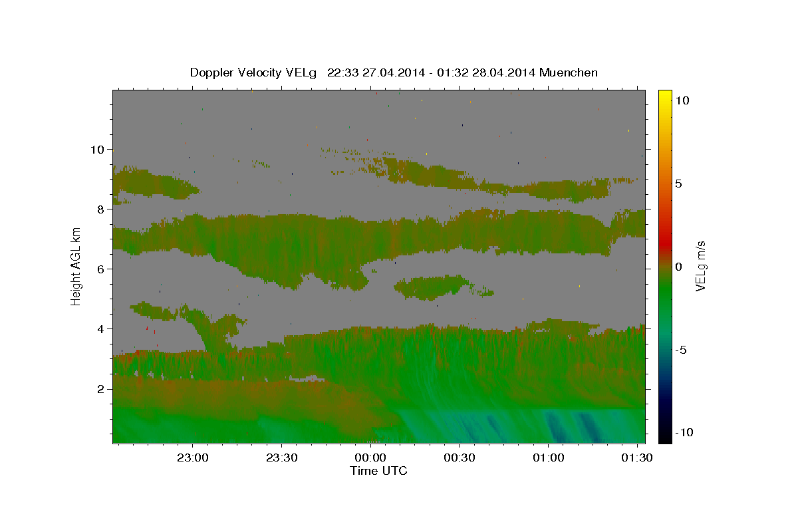Click the 23:30 time tick label

click(x=282, y=458)
